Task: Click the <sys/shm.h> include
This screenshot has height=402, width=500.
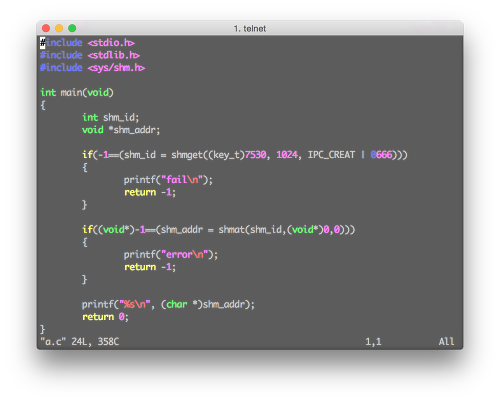Action: point(116,68)
